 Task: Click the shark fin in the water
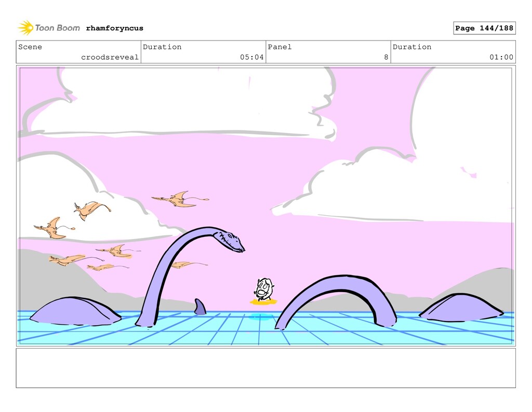pyautogui.click(x=200, y=307)
